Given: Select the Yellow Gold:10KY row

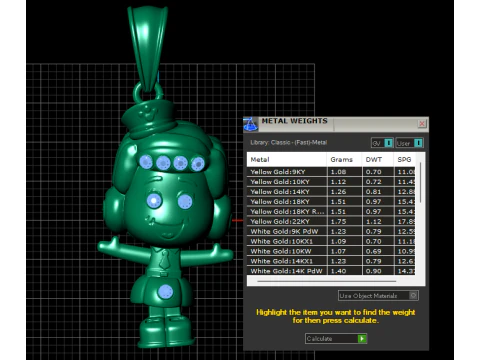Looking at the screenshot, I should 331,182.
